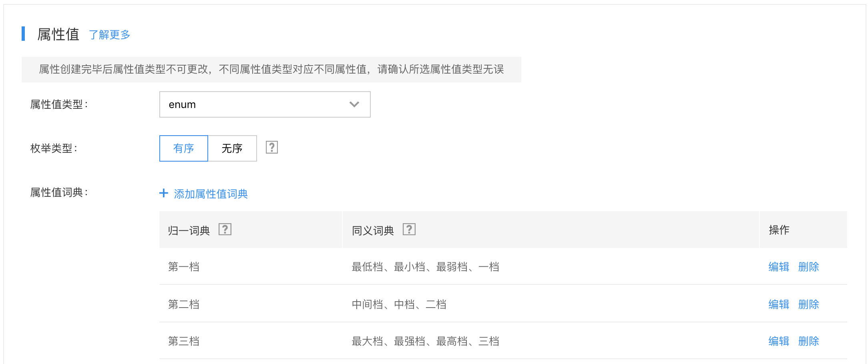Click help icon beside 同义词典 header
This screenshot has width=868, height=364.
pyautogui.click(x=409, y=230)
